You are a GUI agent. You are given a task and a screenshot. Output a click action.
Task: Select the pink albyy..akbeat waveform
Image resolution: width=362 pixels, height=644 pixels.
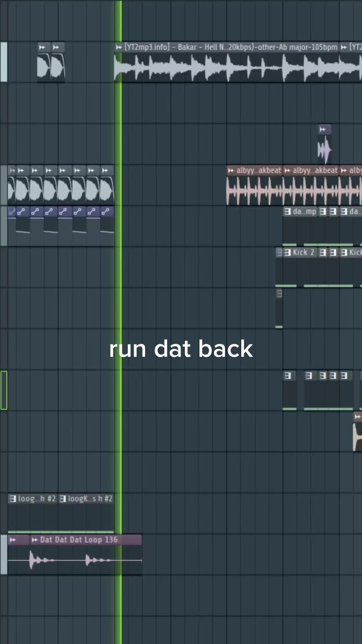point(294,191)
